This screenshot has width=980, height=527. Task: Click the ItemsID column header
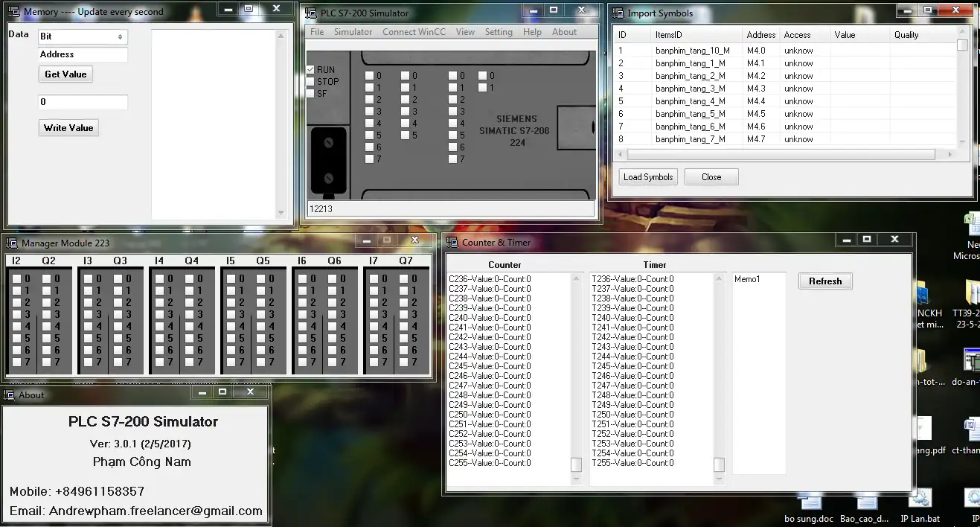pyautogui.click(x=696, y=35)
